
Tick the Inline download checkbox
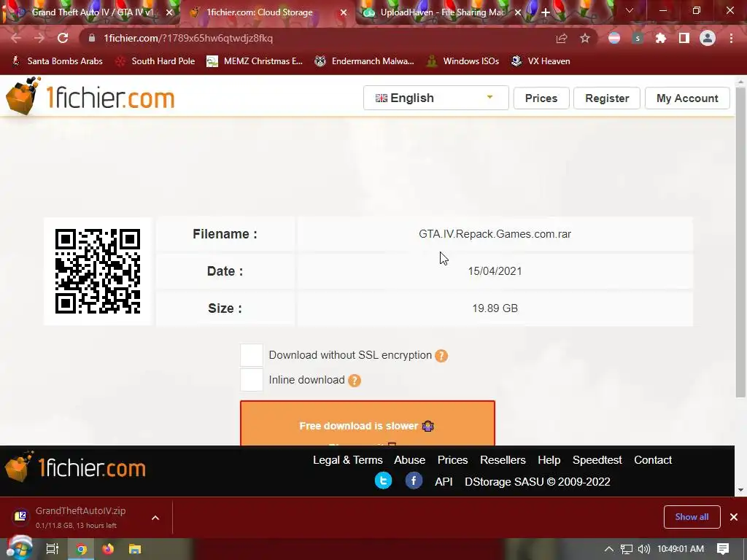pos(252,380)
